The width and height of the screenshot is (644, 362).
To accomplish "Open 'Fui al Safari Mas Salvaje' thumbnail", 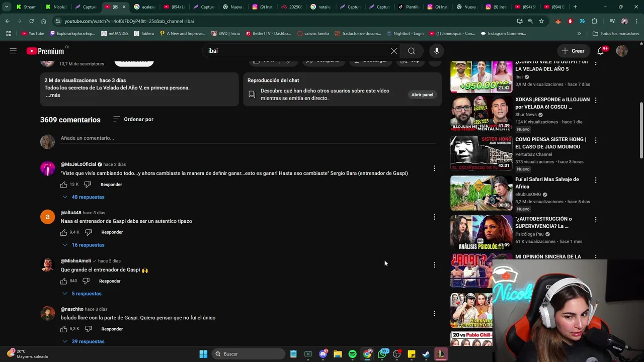I will [481, 193].
